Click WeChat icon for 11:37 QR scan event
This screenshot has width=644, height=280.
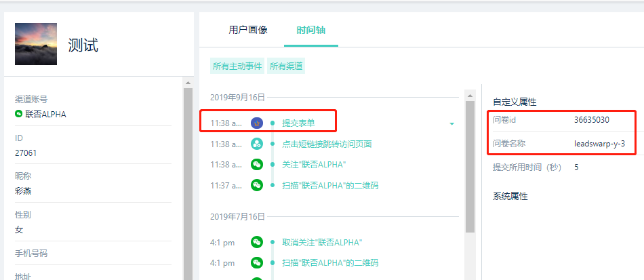(257, 185)
